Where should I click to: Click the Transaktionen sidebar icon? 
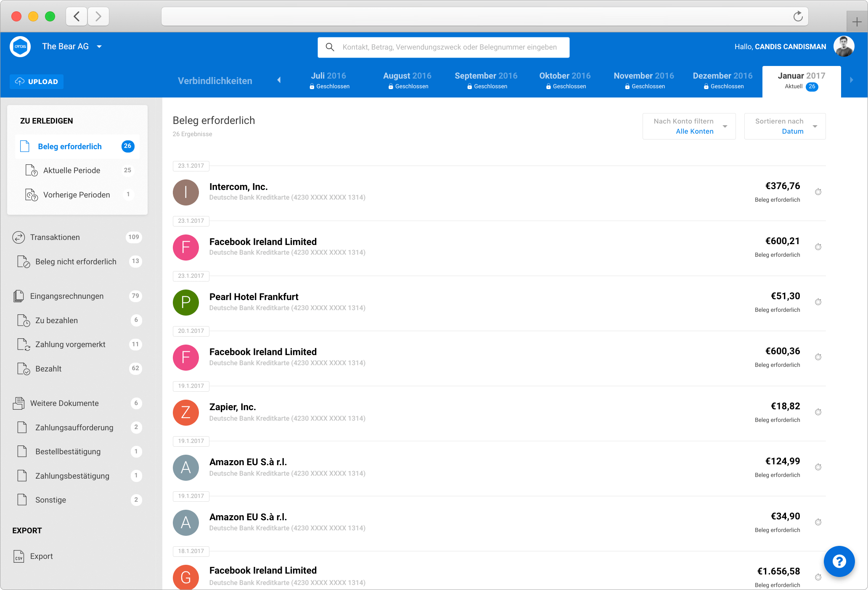tap(19, 237)
